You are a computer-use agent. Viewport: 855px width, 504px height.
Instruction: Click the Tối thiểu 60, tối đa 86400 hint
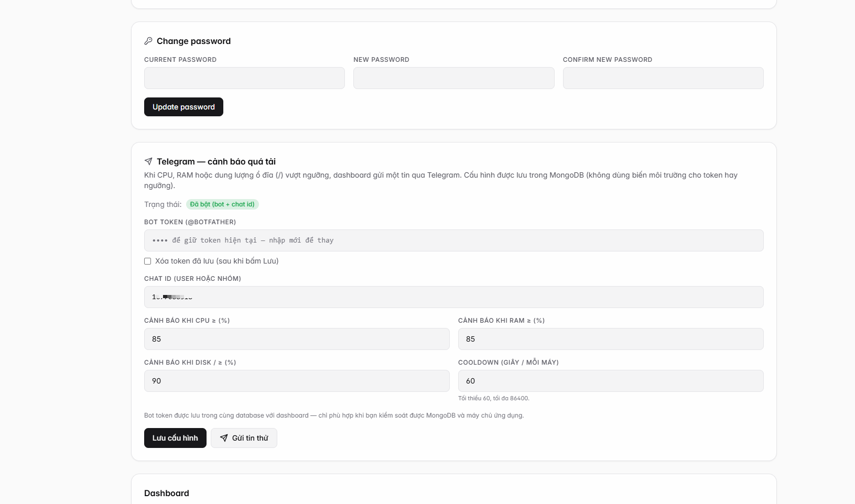pos(494,398)
